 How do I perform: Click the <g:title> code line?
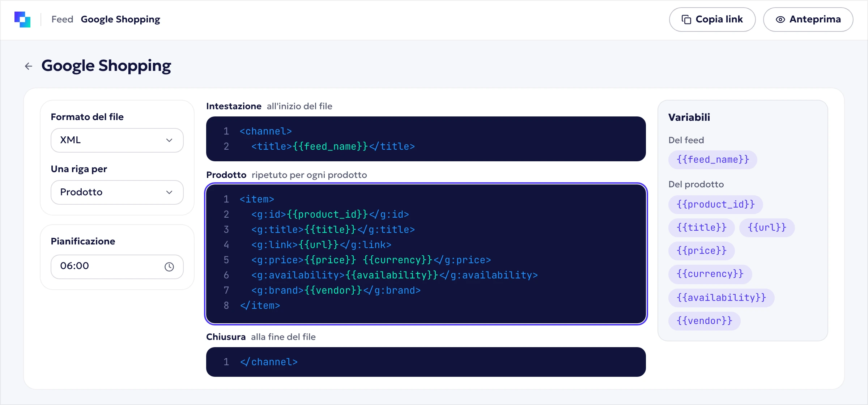click(333, 230)
